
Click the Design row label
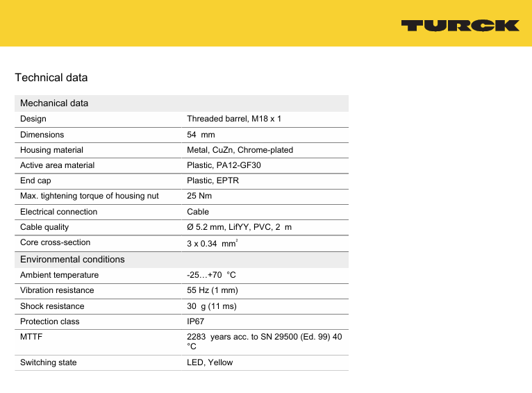(33, 119)
